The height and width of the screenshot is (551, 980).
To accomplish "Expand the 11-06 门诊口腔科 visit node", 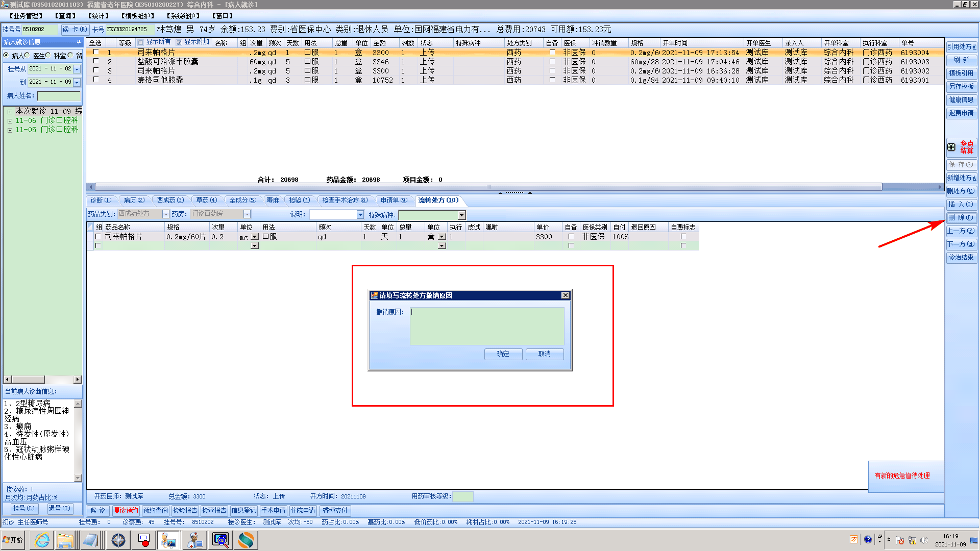I will click(x=10, y=121).
